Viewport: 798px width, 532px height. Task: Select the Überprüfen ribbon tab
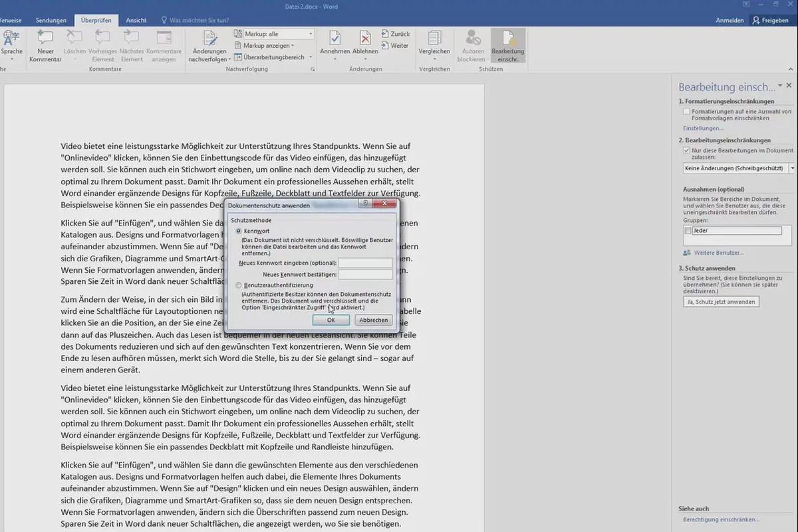coord(96,21)
